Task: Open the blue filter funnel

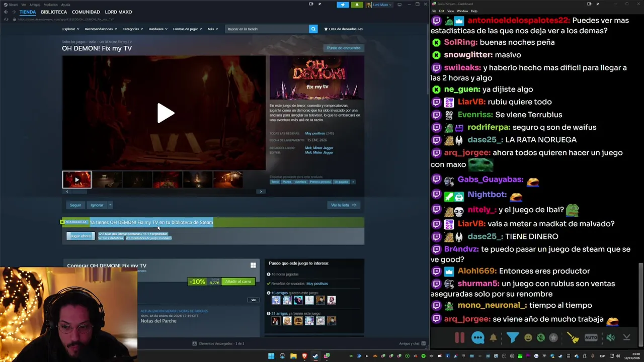Action: click(512, 337)
